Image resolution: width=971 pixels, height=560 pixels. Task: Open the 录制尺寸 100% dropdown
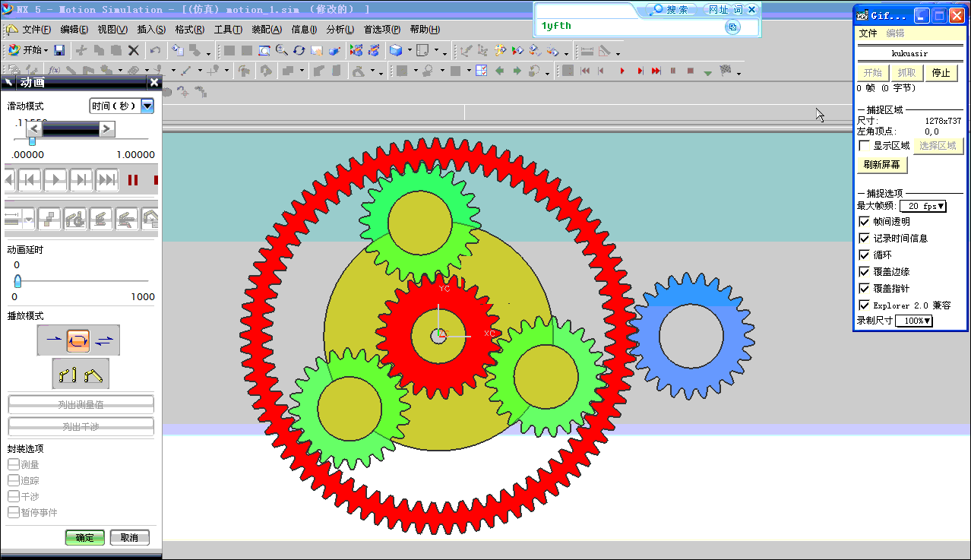coord(914,321)
